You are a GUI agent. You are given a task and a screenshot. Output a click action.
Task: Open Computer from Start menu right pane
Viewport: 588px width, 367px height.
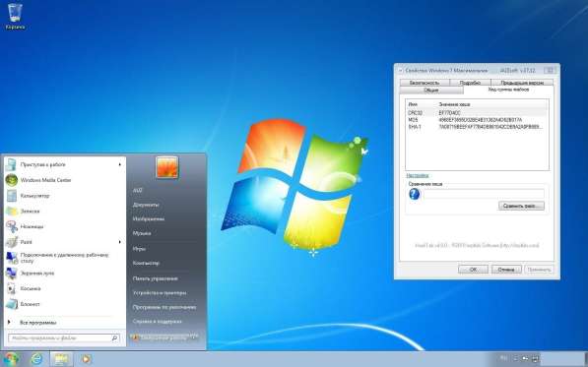coord(146,264)
